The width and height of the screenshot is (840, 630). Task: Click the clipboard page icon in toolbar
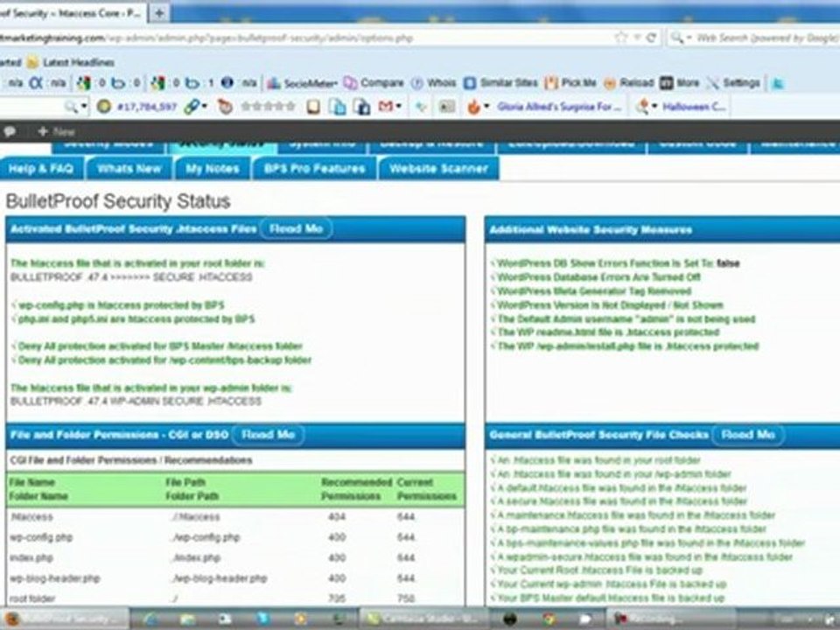pyautogui.click(x=313, y=107)
